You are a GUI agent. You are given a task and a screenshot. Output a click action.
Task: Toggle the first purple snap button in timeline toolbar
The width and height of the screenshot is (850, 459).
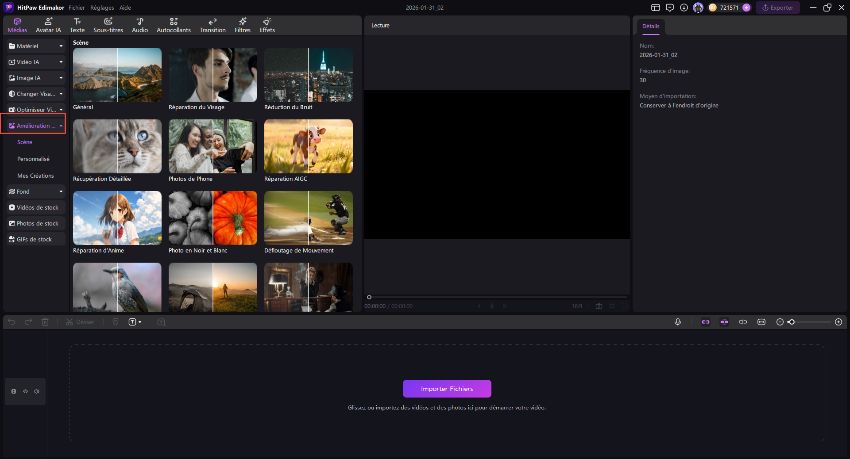click(x=704, y=322)
